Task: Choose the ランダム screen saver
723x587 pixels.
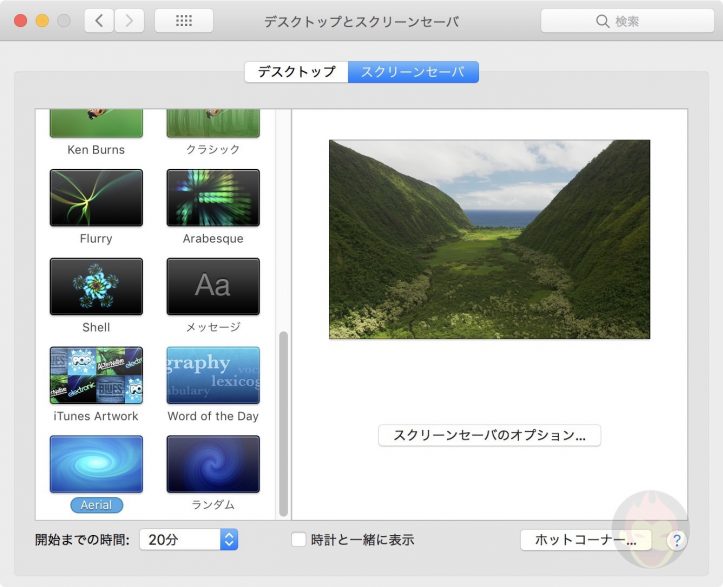Action: [213, 464]
